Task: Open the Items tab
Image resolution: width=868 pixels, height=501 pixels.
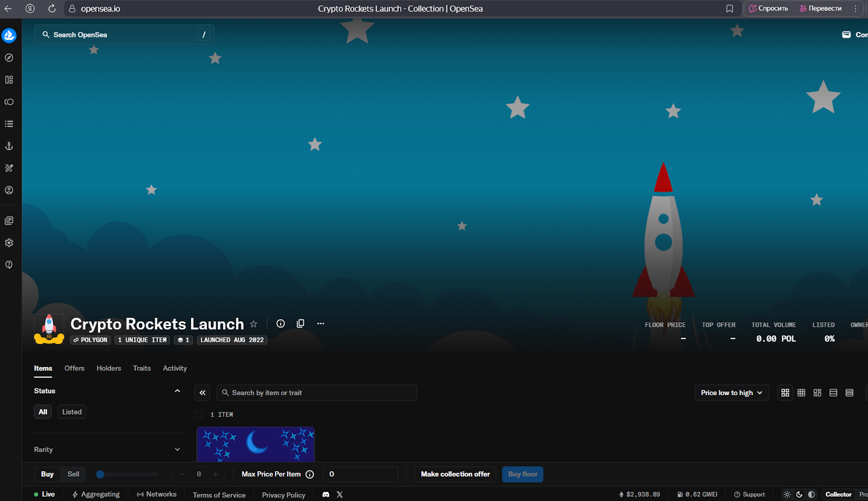Action: 43,368
